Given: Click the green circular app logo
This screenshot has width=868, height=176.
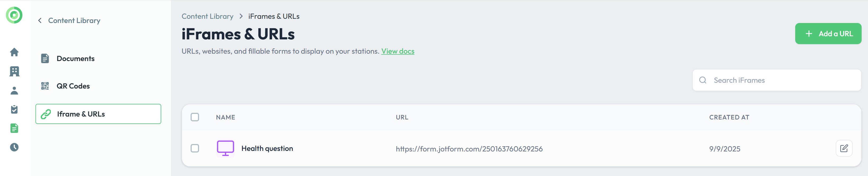Looking at the screenshot, I should (x=14, y=15).
